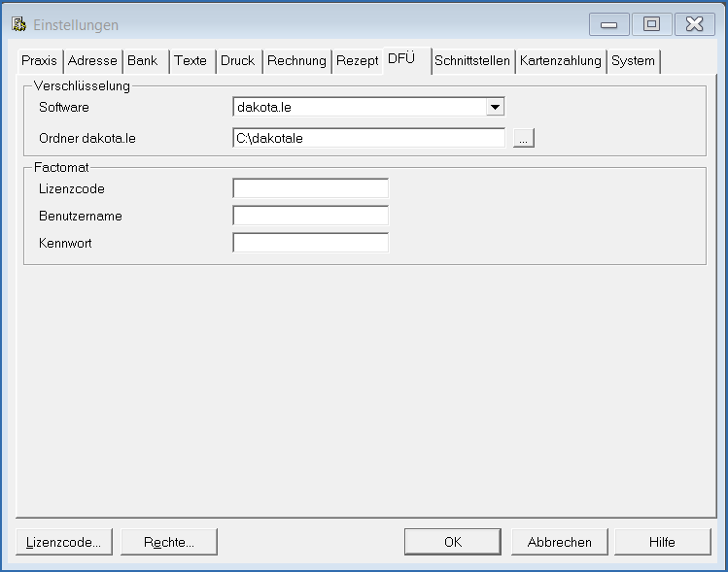Go to the Texte tab
Image resolution: width=728 pixels, height=572 pixels.
pyautogui.click(x=191, y=61)
